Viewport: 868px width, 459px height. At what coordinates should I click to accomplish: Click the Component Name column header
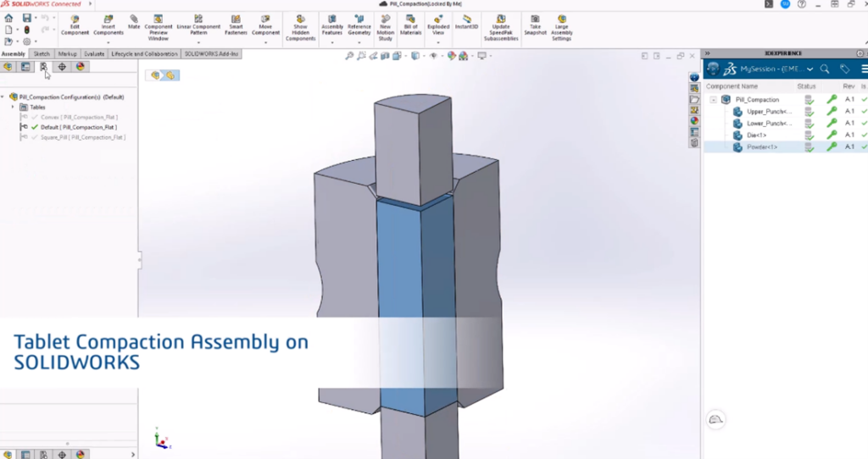click(x=732, y=86)
